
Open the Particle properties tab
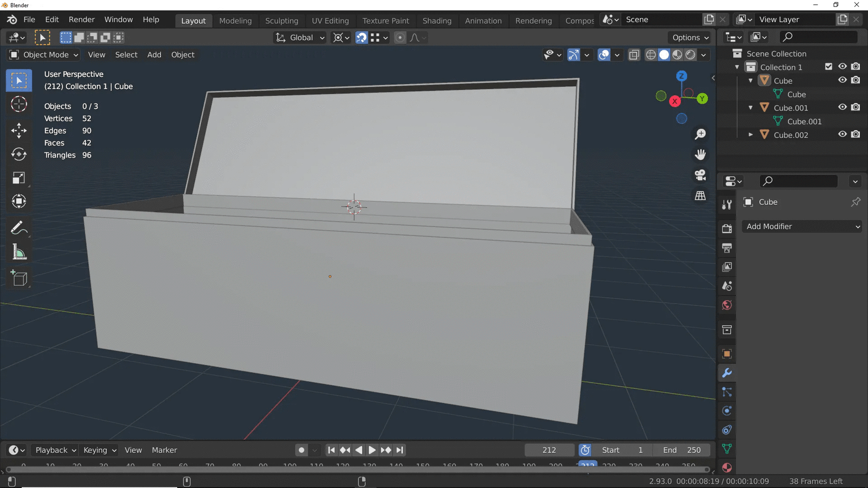727,392
